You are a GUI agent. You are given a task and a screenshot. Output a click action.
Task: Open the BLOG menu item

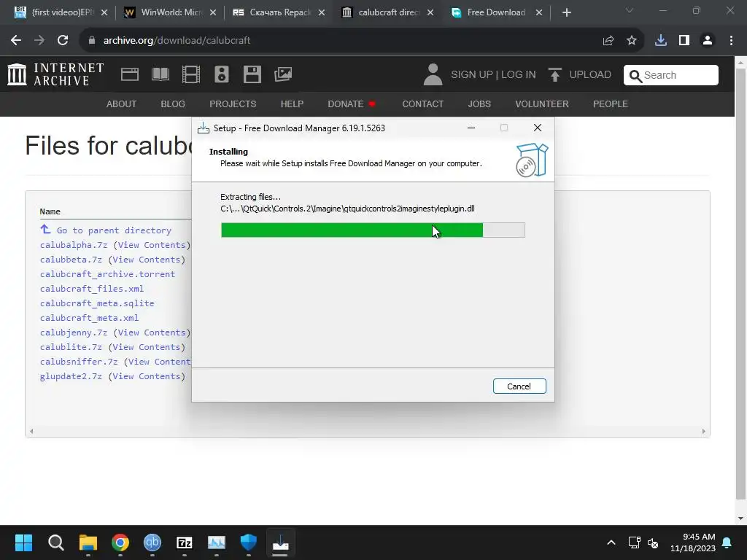(173, 104)
